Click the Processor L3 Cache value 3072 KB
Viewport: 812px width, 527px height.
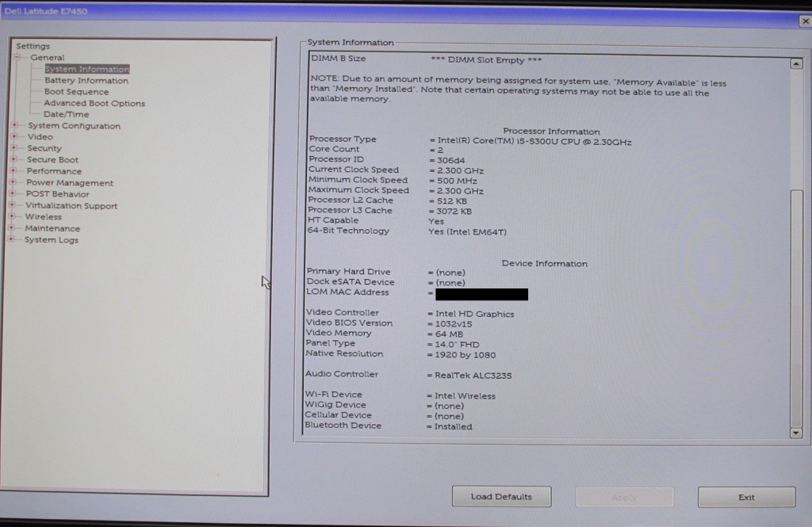454,212
